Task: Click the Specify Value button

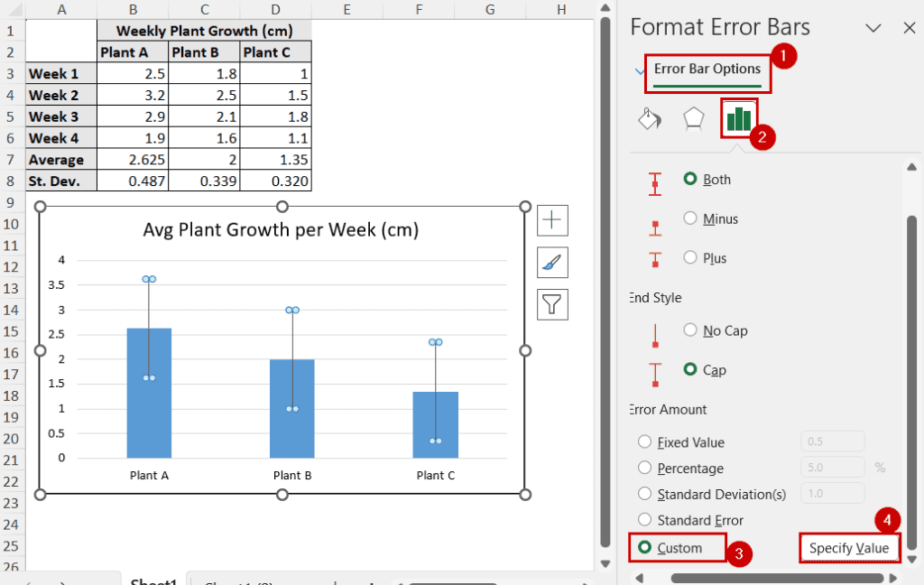Action: click(848, 548)
